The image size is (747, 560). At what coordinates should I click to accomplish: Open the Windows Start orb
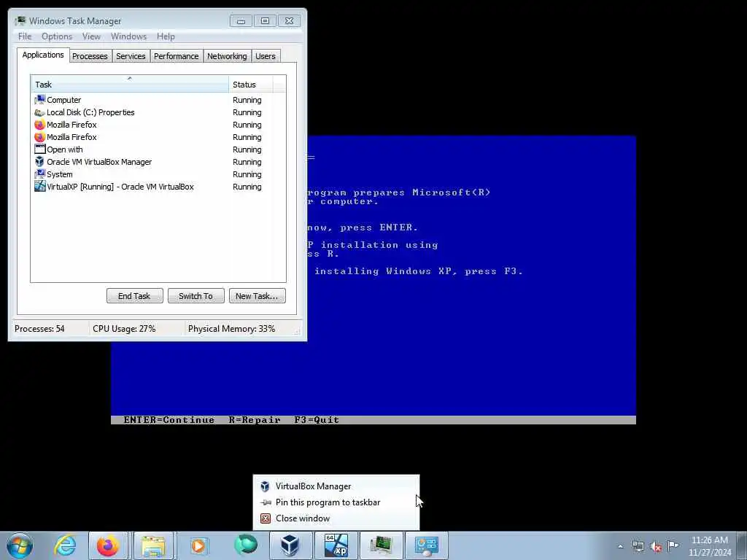tap(20, 545)
